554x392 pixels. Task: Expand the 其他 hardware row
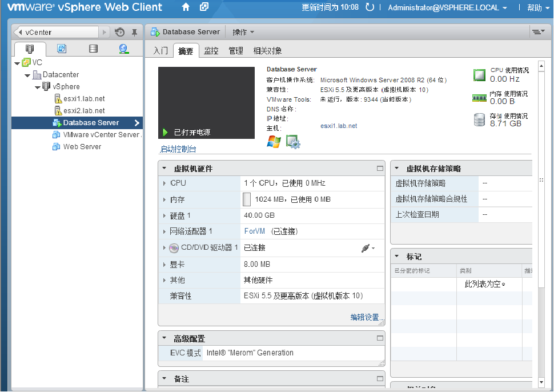(x=164, y=281)
